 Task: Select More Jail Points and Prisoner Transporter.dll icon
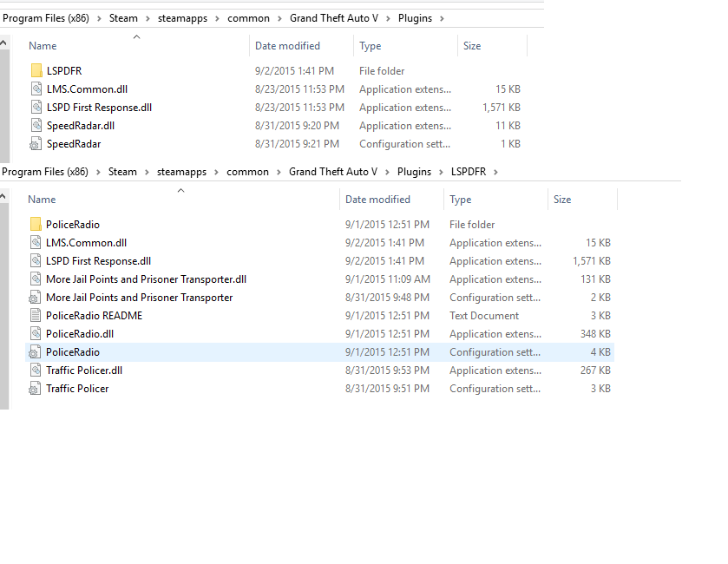(x=36, y=279)
